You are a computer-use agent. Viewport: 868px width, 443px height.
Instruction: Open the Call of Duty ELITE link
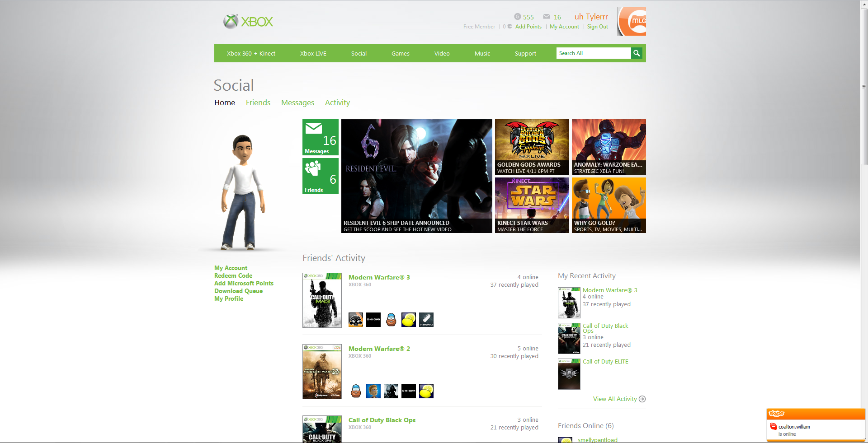click(605, 362)
